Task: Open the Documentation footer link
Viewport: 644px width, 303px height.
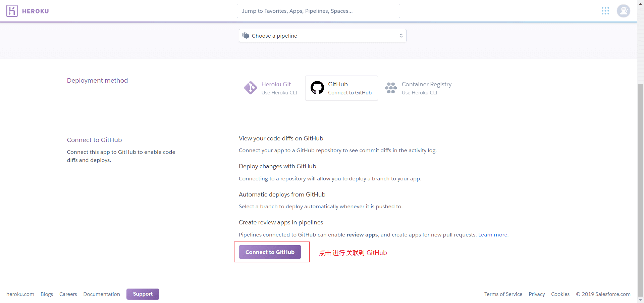Action: 102,294
